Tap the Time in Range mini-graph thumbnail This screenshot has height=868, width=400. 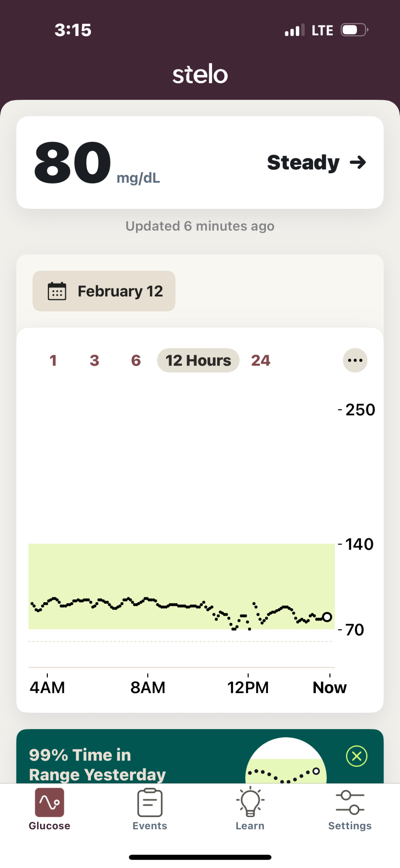tap(286, 763)
